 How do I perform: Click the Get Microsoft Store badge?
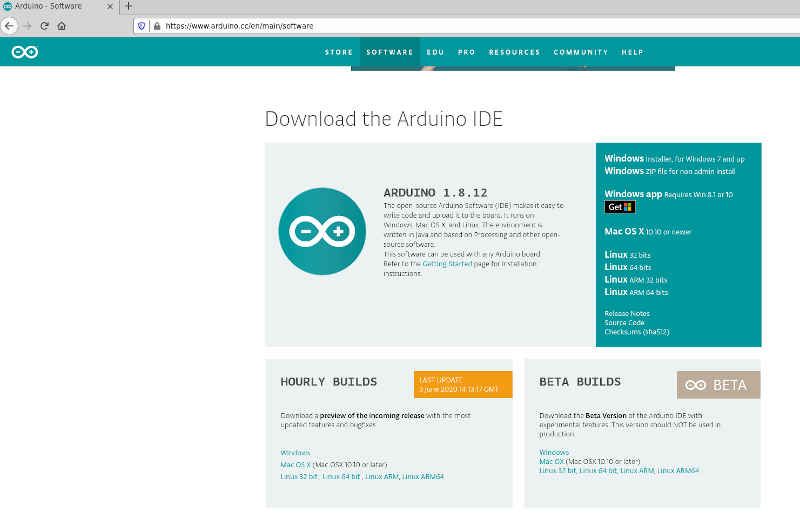coord(619,207)
